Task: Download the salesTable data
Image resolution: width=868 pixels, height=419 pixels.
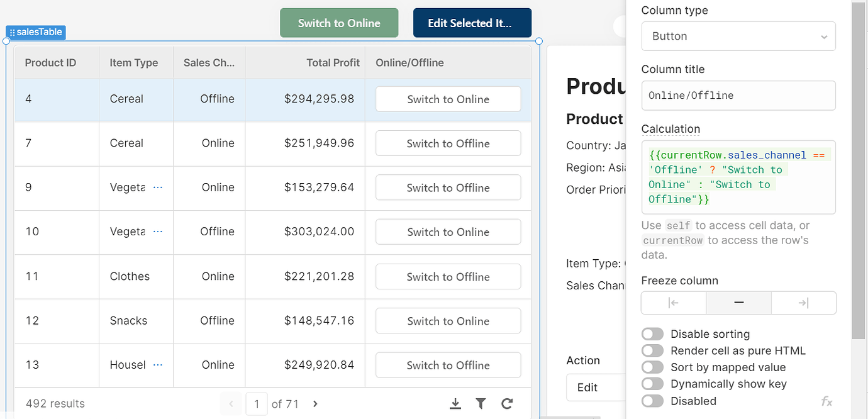Action: [455, 403]
